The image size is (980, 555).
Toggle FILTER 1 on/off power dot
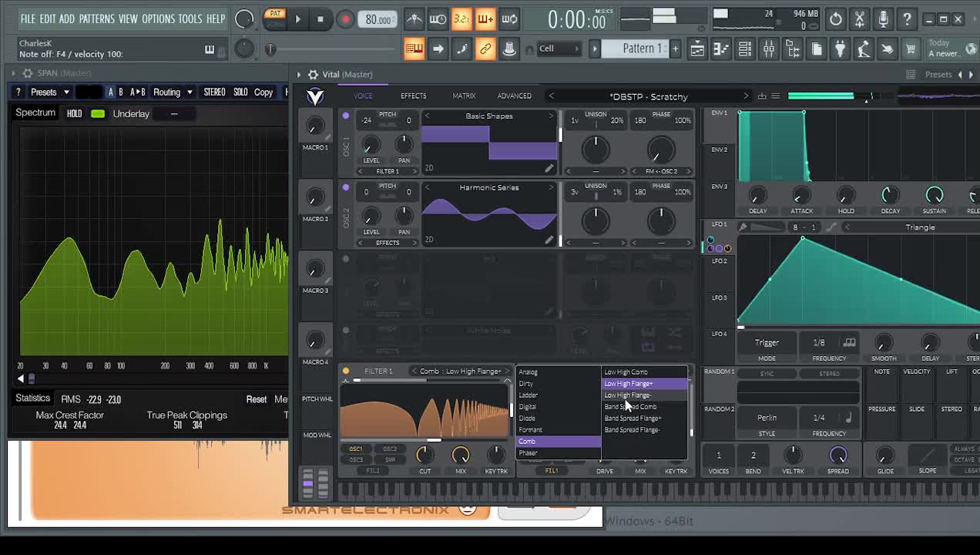346,371
